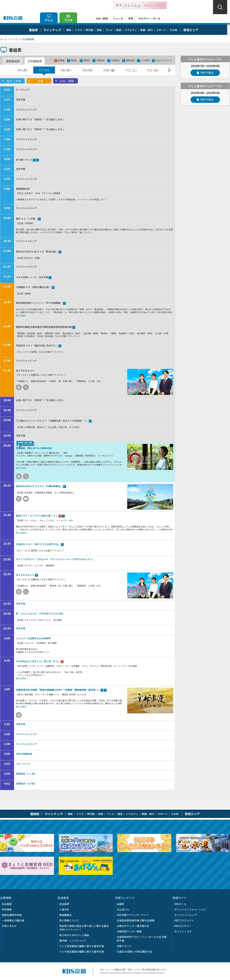The height and width of the screenshot is (980, 230).
Task: Open the ダイアンのガチで！ごめんやす program link
Action: [x=55, y=559]
